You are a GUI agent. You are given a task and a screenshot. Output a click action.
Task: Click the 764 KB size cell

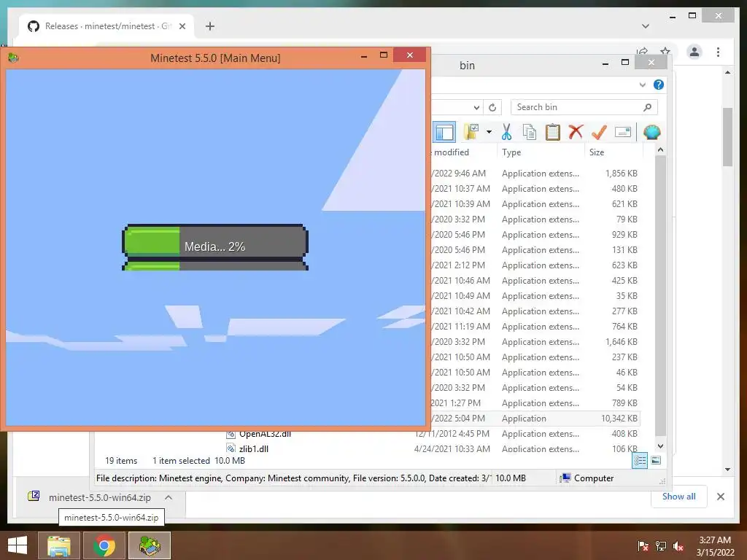click(624, 326)
